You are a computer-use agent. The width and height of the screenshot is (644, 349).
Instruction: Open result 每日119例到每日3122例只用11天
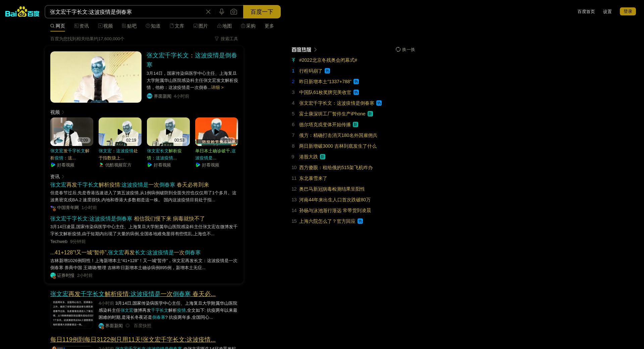[x=133, y=340]
